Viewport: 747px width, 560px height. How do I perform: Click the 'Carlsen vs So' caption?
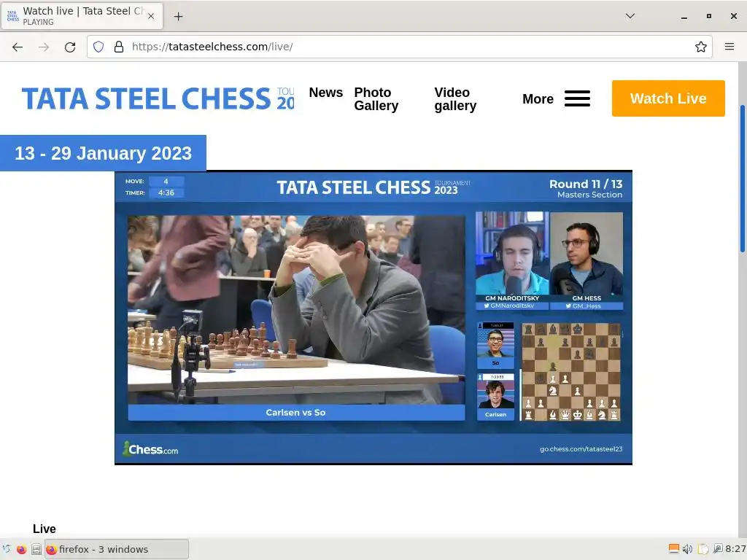click(296, 413)
